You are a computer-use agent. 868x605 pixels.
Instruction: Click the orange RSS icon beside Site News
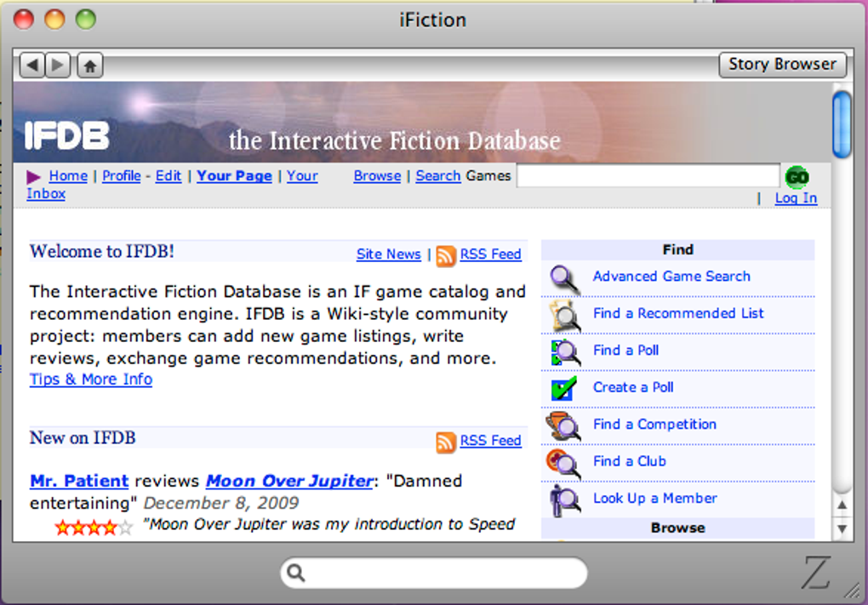click(446, 255)
